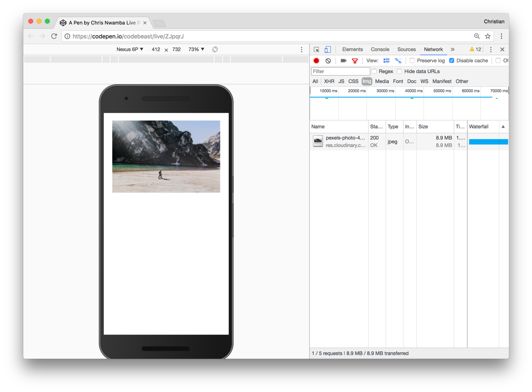Select the All filter type

click(x=315, y=81)
